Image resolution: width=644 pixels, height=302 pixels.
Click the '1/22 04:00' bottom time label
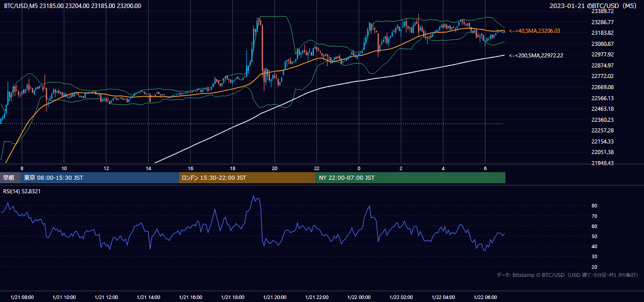pos(443,297)
